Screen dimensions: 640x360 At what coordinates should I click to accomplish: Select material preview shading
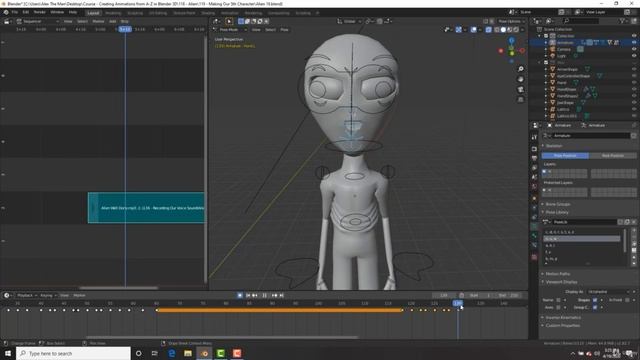510,29
